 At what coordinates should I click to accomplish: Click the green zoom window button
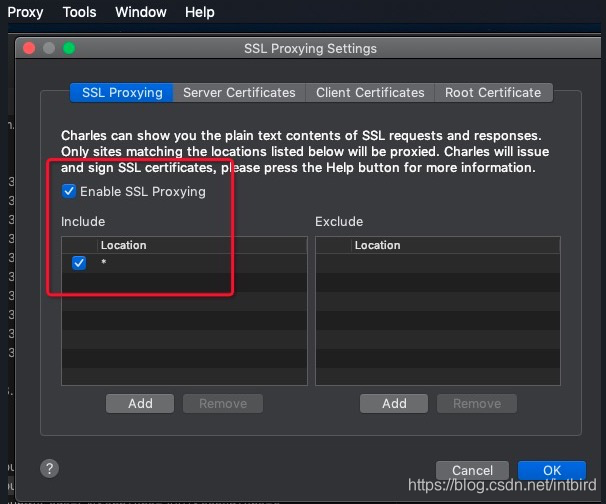(x=69, y=48)
